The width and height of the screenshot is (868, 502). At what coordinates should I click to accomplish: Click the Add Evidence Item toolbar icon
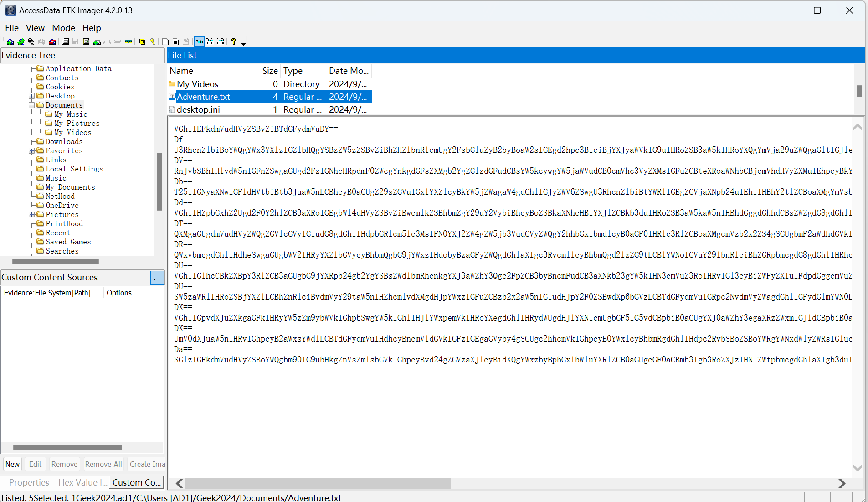[10, 41]
